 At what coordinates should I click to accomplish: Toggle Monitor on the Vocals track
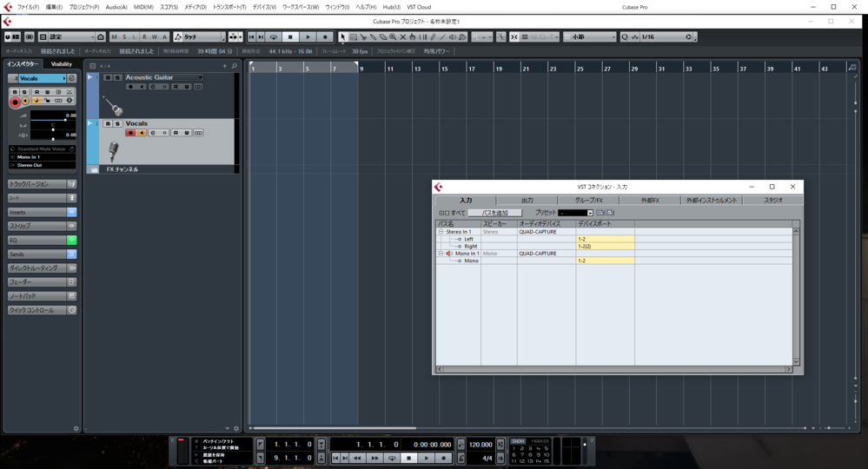coord(141,133)
